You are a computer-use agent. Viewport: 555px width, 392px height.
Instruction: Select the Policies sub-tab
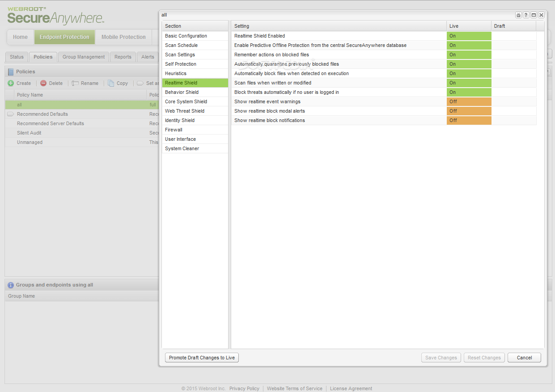tap(43, 57)
